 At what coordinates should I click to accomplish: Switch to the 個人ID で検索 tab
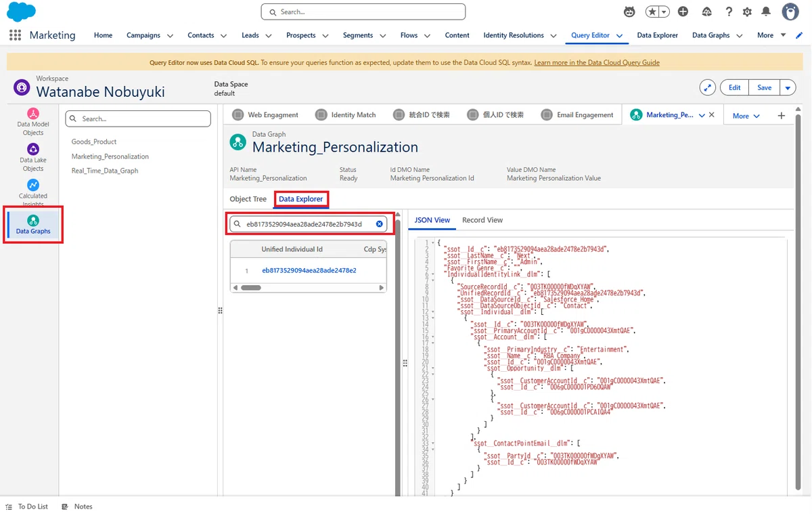495,115
